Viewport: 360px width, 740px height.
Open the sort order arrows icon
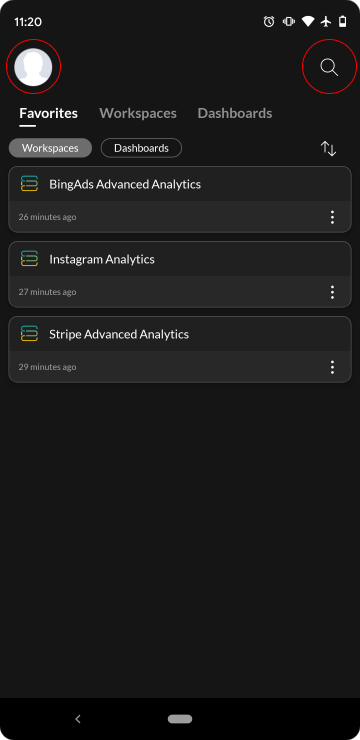click(x=328, y=148)
